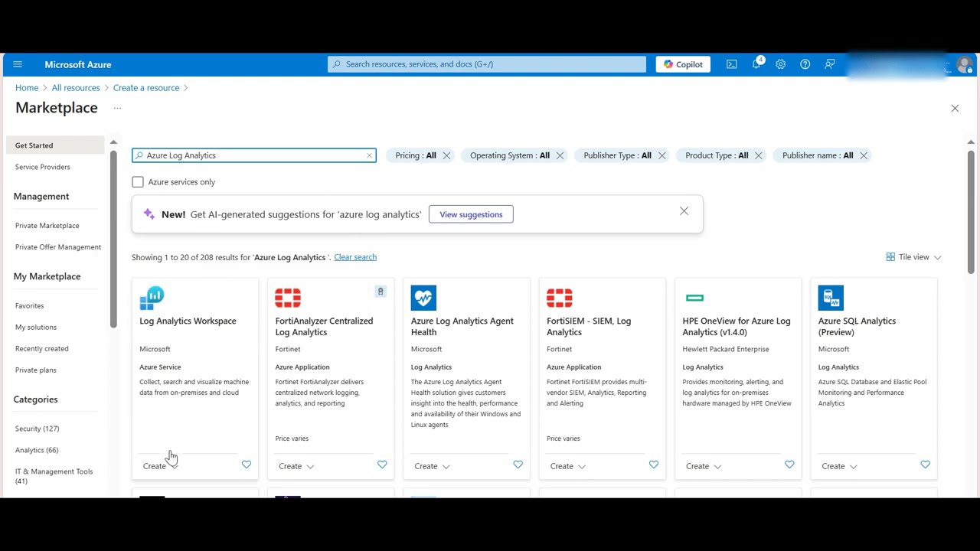Expand Create dropdown on FortiAnalyzer card

click(x=296, y=466)
